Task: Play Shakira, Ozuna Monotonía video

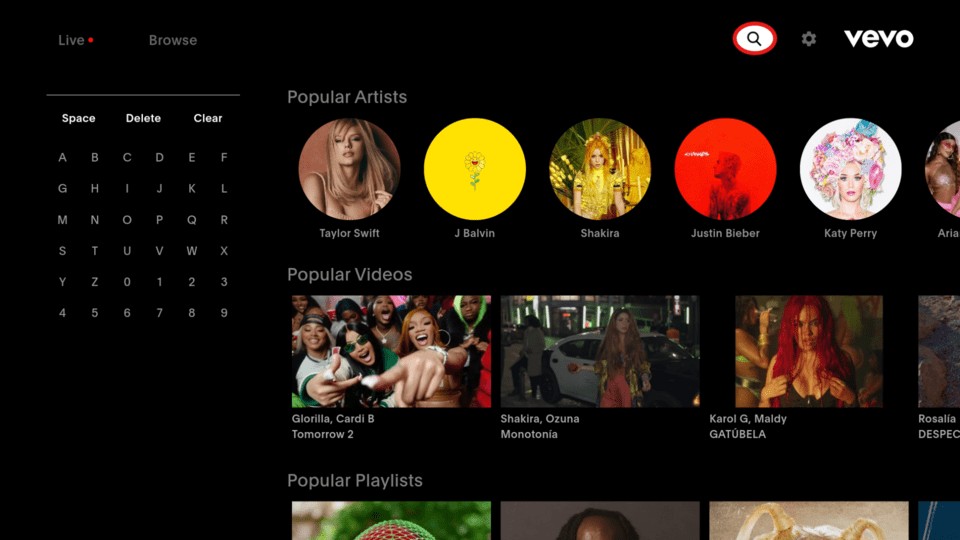Action: pos(600,351)
